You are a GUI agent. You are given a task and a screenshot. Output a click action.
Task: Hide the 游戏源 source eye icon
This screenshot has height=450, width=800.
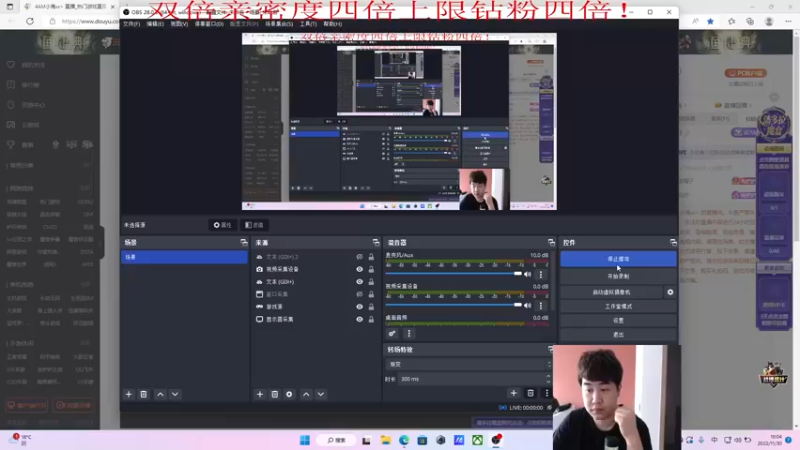click(x=359, y=307)
